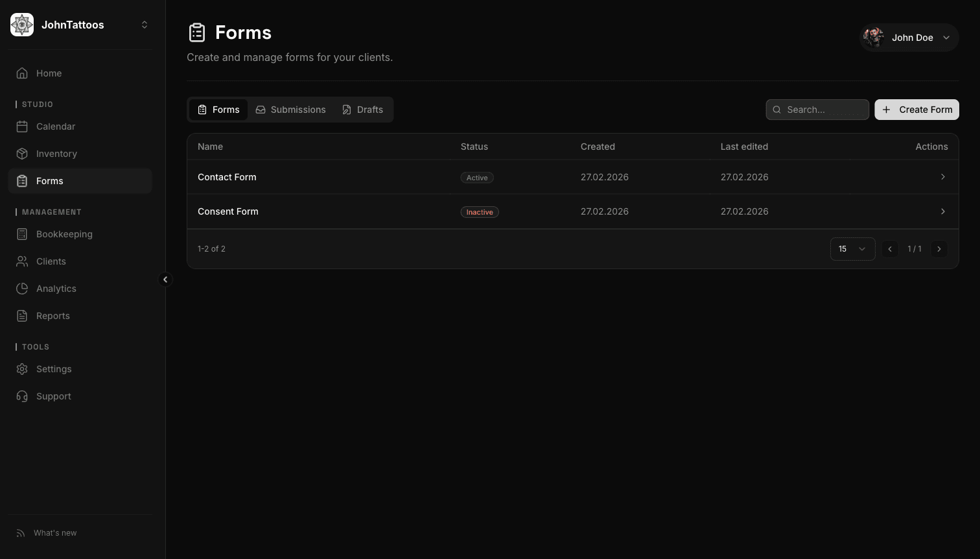Open the studio switcher chevrons
The image size is (980, 559).
tap(145, 25)
